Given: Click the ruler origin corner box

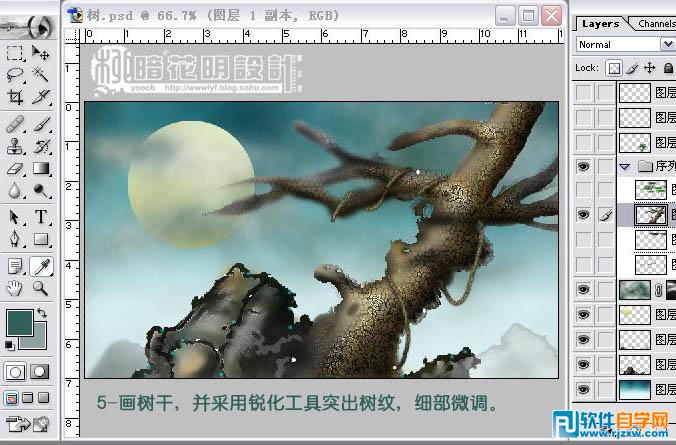Looking at the screenshot, I should click(72, 36).
